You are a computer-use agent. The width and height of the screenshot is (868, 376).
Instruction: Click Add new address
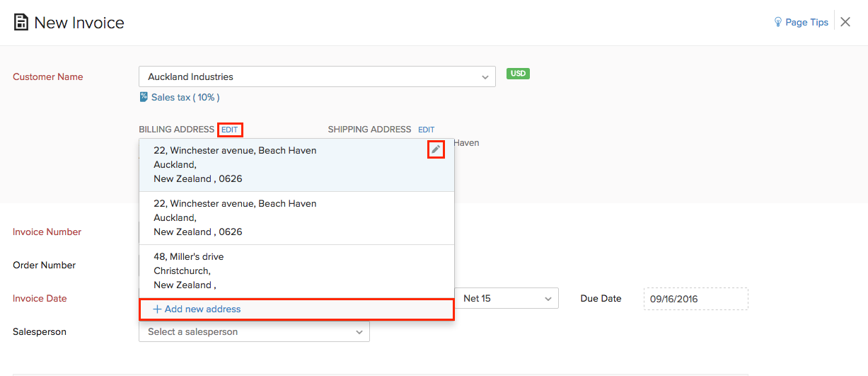pyautogui.click(x=202, y=309)
